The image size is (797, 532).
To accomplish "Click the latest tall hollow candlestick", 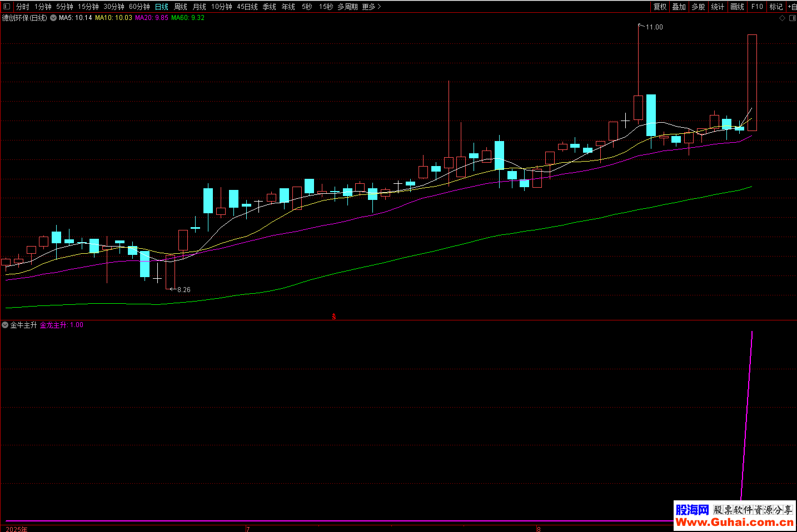I will click(x=752, y=82).
